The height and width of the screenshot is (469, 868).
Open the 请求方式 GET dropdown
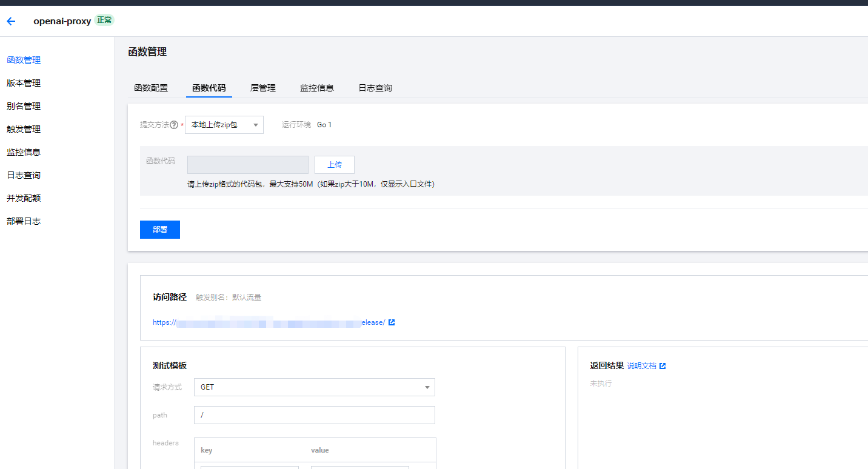tap(315, 387)
